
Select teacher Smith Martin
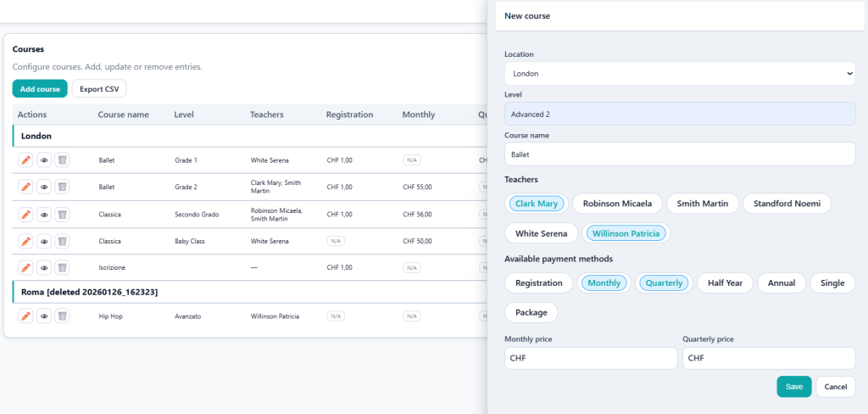703,204
